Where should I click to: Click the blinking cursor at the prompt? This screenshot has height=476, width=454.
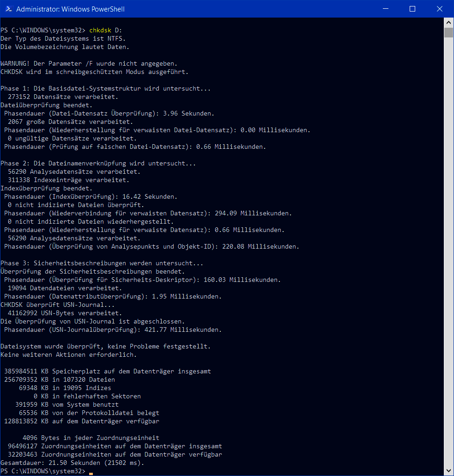click(x=91, y=471)
